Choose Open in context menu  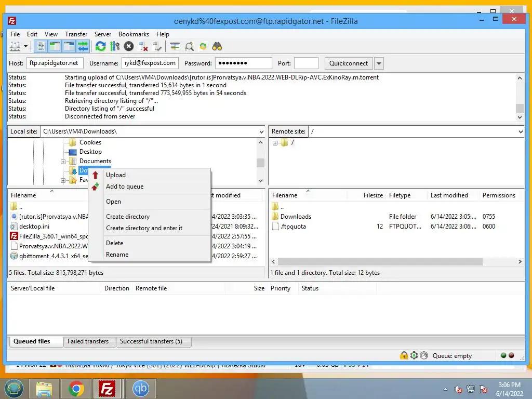[150, 202]
